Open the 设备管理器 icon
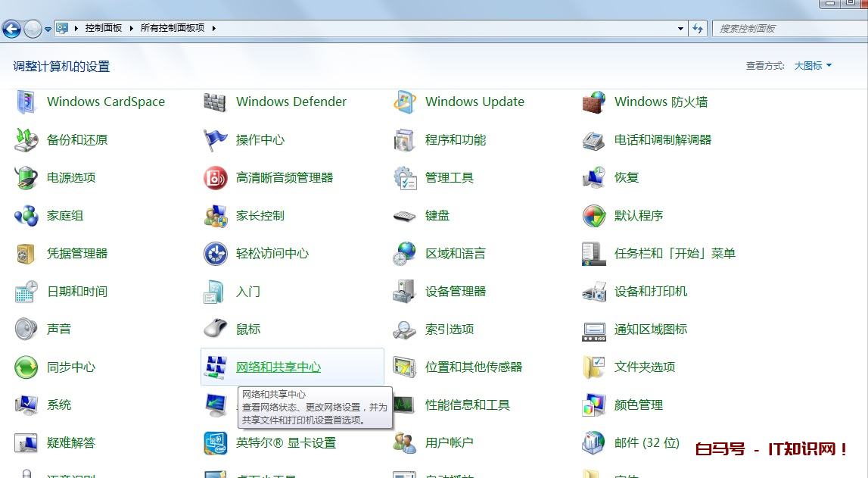This screenshot has width=868, height=478. 405,292
